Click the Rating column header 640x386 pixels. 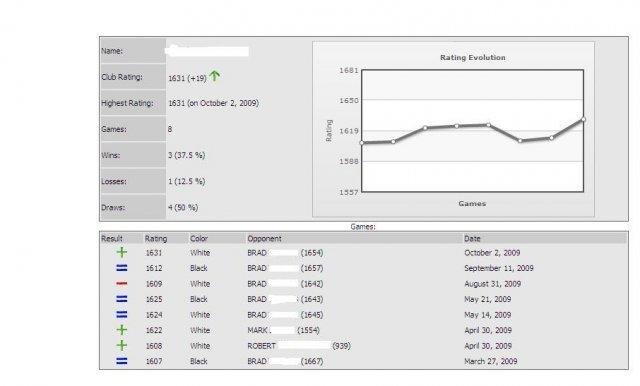(156, 238)
